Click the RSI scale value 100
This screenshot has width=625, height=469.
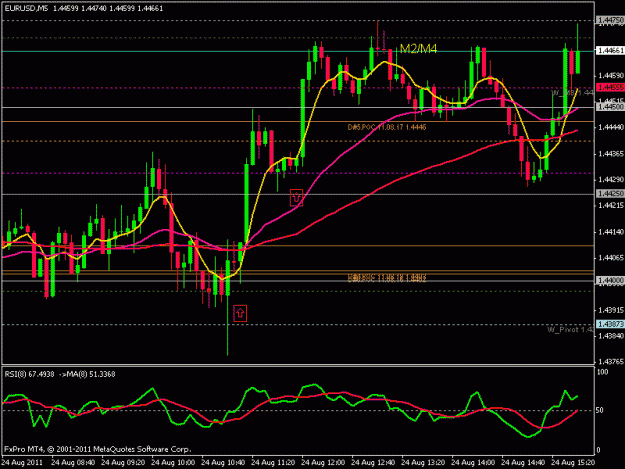(603, 372)
